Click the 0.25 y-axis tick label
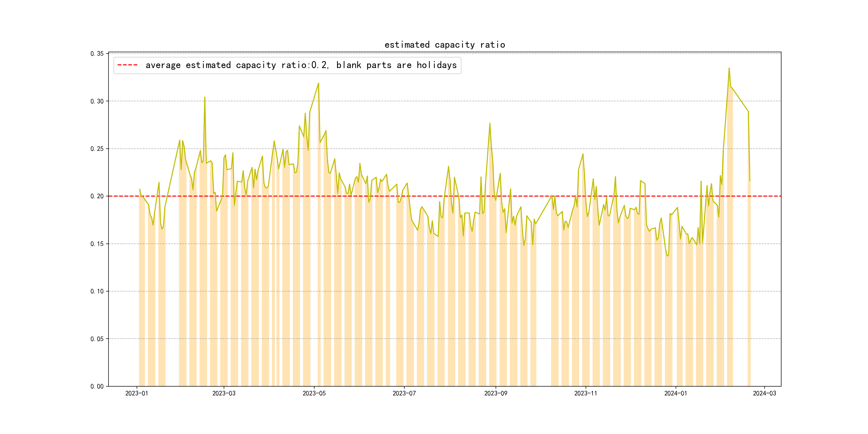Viewport: 868px width, 434px height. (97, 149)
